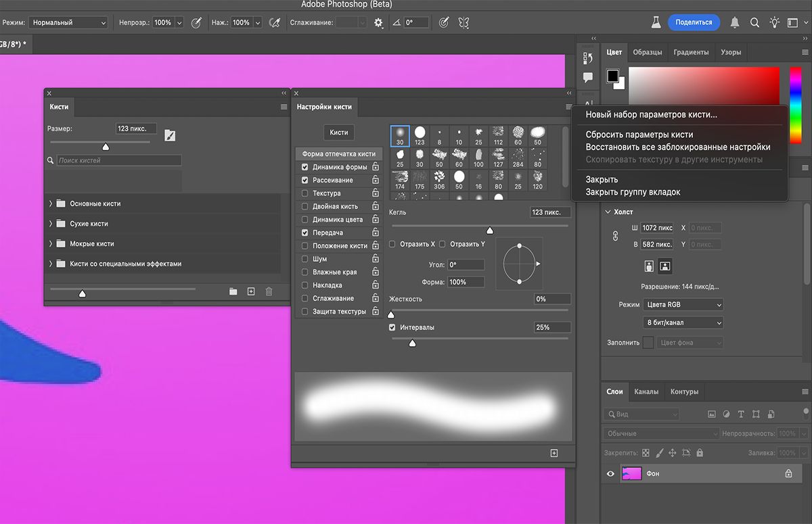Click the Кегль size slider handle
Screen dimensions: 812x524
click(490, 231)
